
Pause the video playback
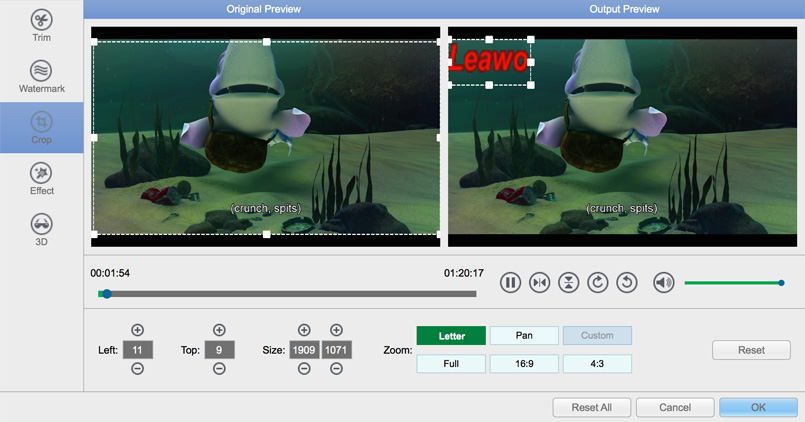(510, 282)
